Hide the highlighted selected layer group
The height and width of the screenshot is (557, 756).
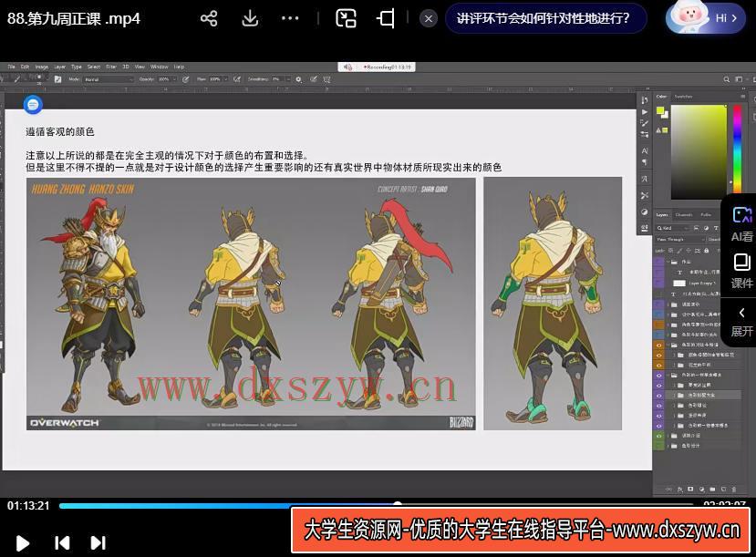coord(659,396)
